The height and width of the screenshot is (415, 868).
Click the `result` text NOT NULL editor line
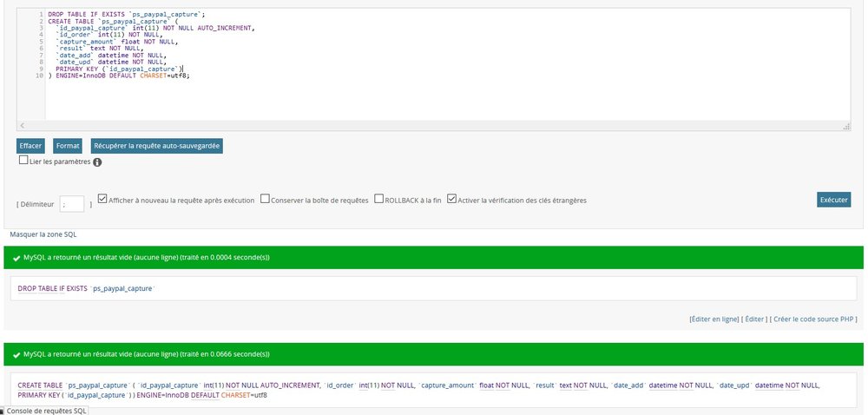tap(100, 48)
